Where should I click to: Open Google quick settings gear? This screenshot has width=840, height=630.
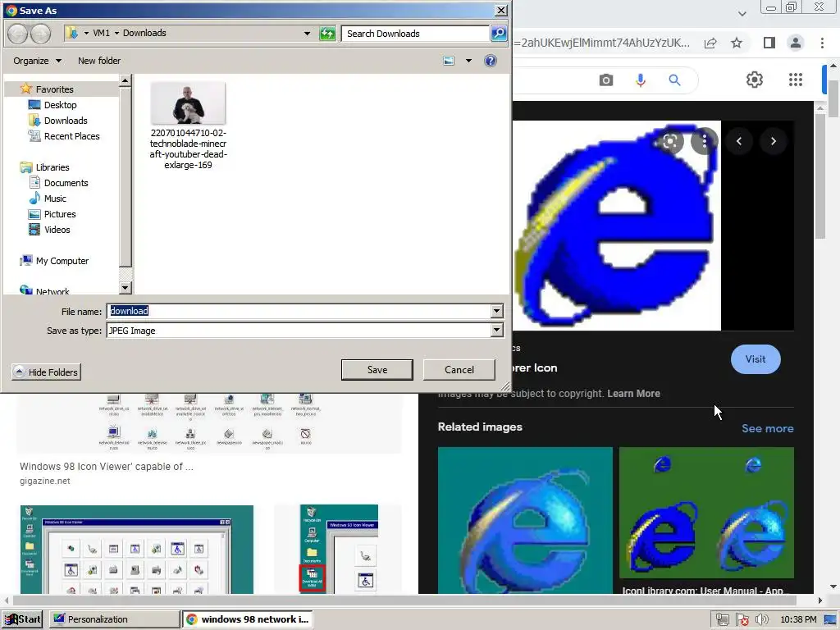pyautogui.click(x=755, y=80)
